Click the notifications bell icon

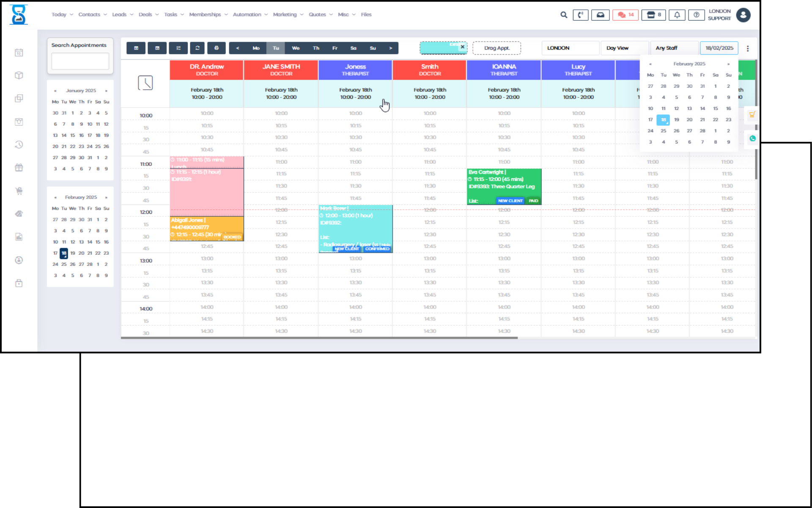(677, 15)
